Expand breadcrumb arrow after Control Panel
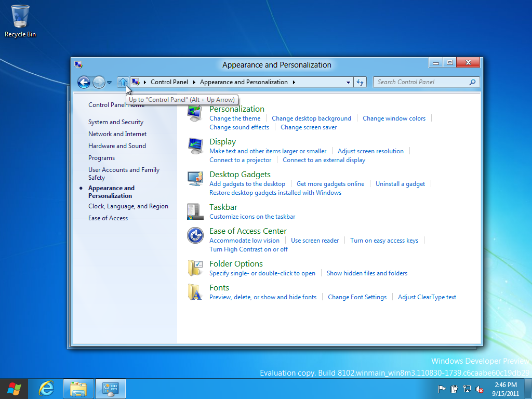The height and width of the screenshot is (399, 532). tap(194, 82)
